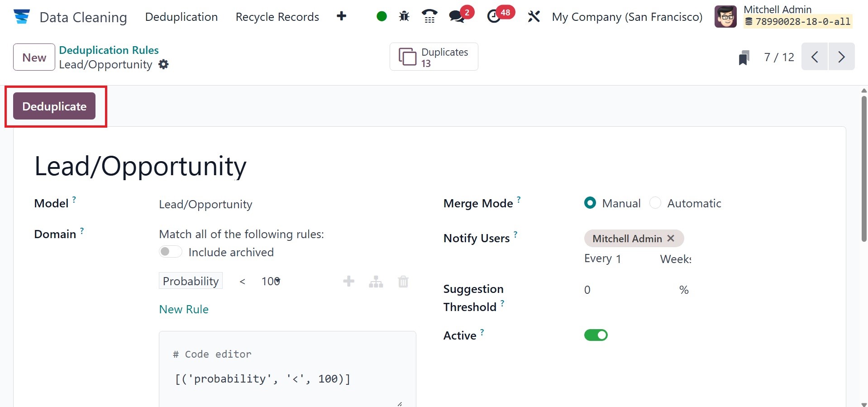The height and width of the screenshot is (407, 868).
Task: Open the conversations chat messages icon
Action: (457, 17)
